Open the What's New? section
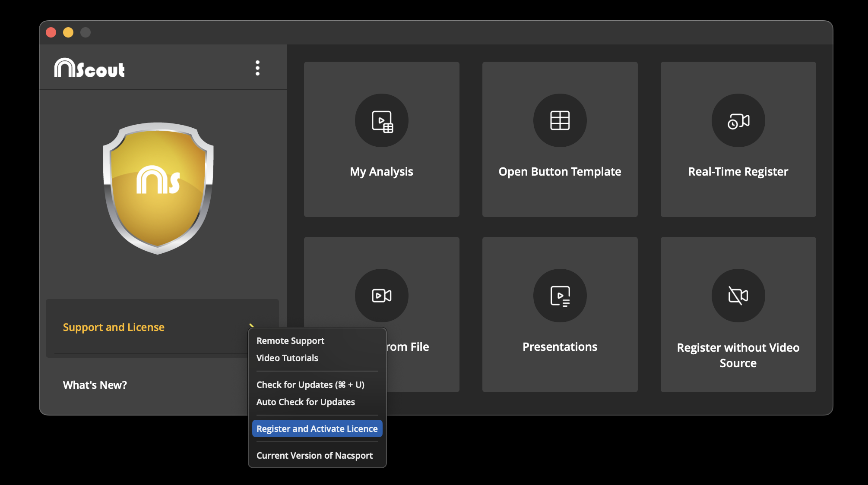868x485 pixels. (95, 385)
